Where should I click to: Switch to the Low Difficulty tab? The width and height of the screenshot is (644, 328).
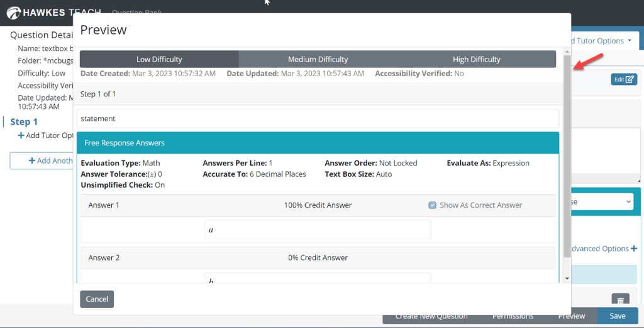159,59
